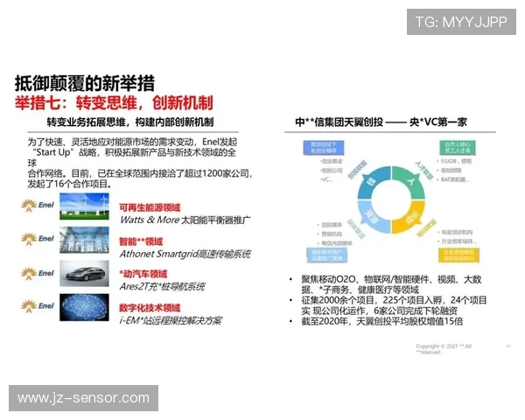Select the yellow 成长 ring segment
525x420 pixels.
coord(410,217)
